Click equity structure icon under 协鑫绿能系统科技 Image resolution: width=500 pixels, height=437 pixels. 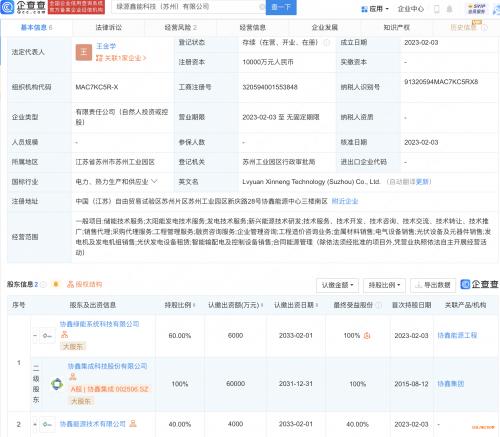[64, 334]
